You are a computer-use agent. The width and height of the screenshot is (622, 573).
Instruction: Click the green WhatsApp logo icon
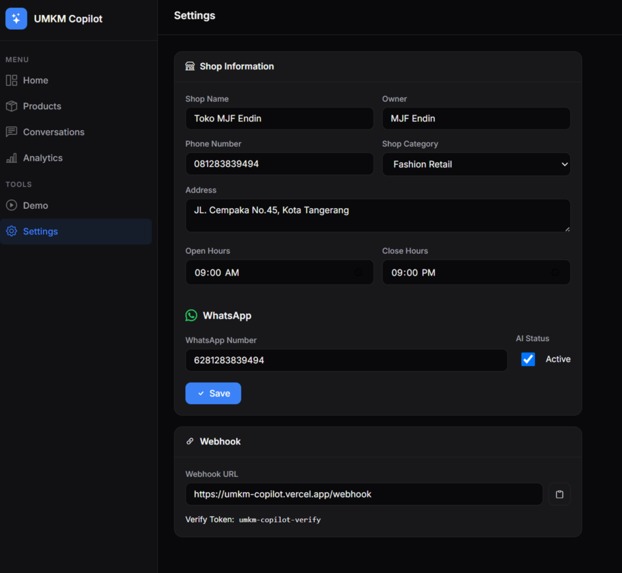coord(191,315)
